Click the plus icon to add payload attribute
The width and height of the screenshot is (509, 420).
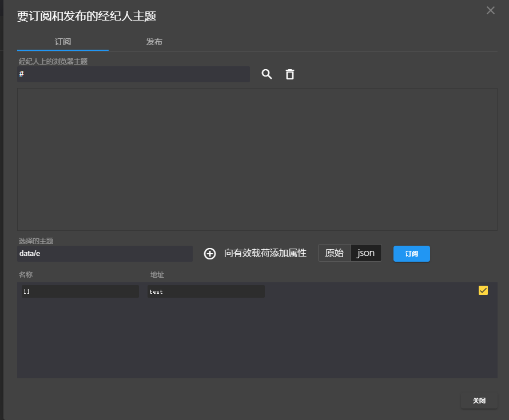click(x=210, y=254)
